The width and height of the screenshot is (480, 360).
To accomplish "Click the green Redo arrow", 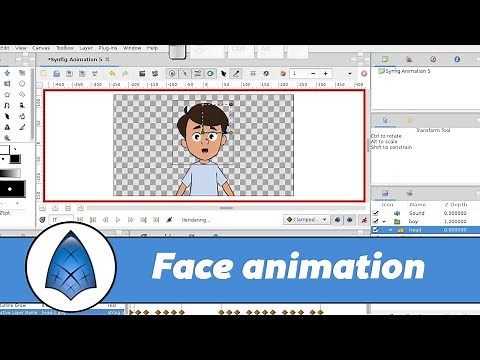I will (125, 73).
